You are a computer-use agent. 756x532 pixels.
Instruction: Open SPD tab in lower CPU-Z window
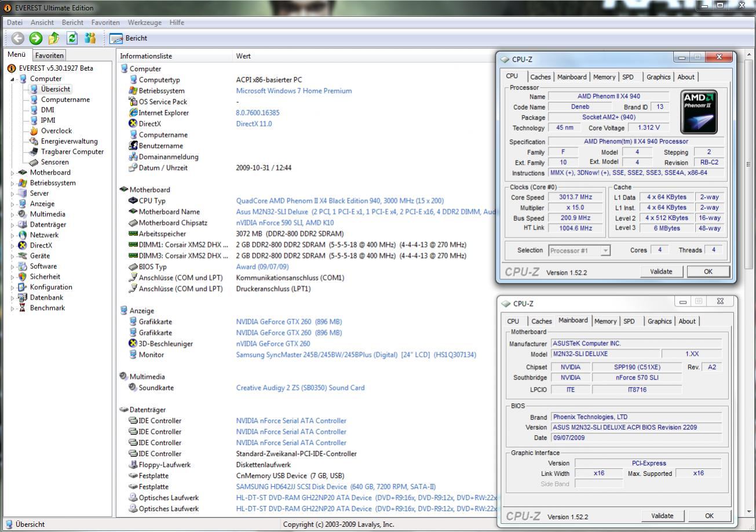[x=629, y=322]
